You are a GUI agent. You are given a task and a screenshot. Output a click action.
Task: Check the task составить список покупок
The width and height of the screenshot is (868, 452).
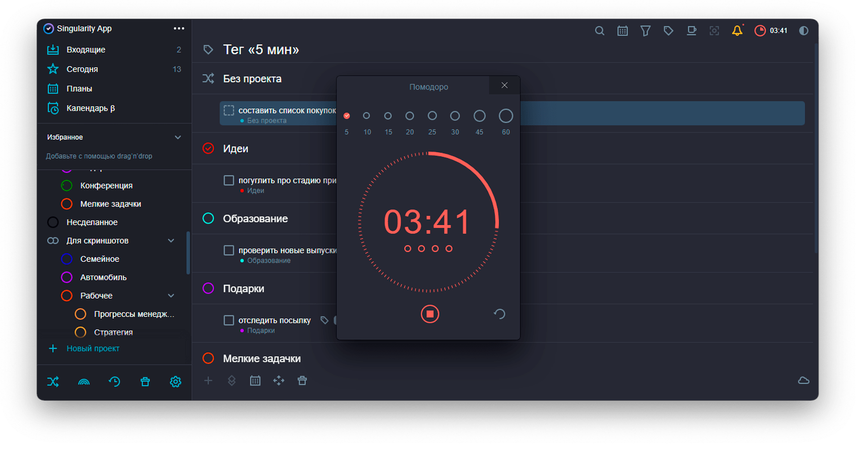tap(229, 110)
